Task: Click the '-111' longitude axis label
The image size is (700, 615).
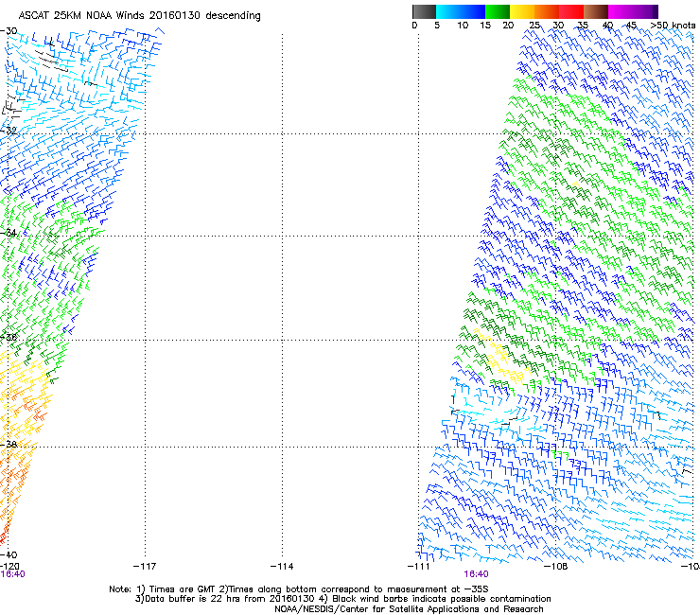Action: [419, 567]
